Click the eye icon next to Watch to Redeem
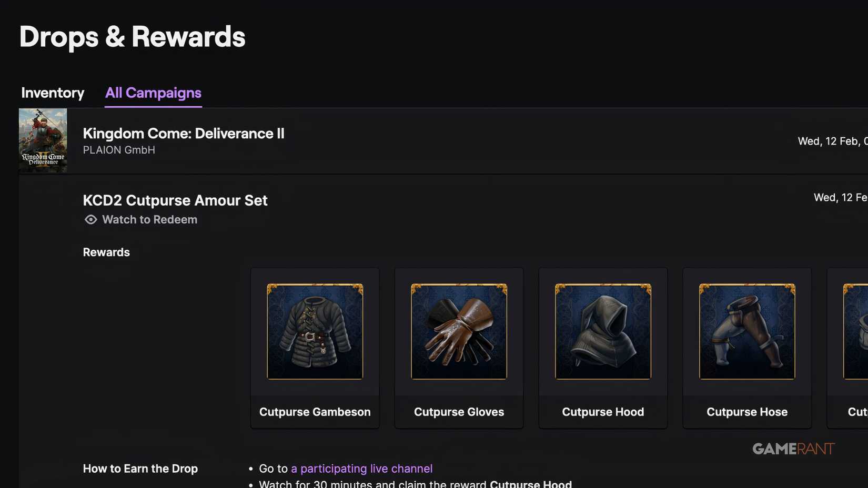The width and height of the screenshot is (868, 488). click(90, 219)
